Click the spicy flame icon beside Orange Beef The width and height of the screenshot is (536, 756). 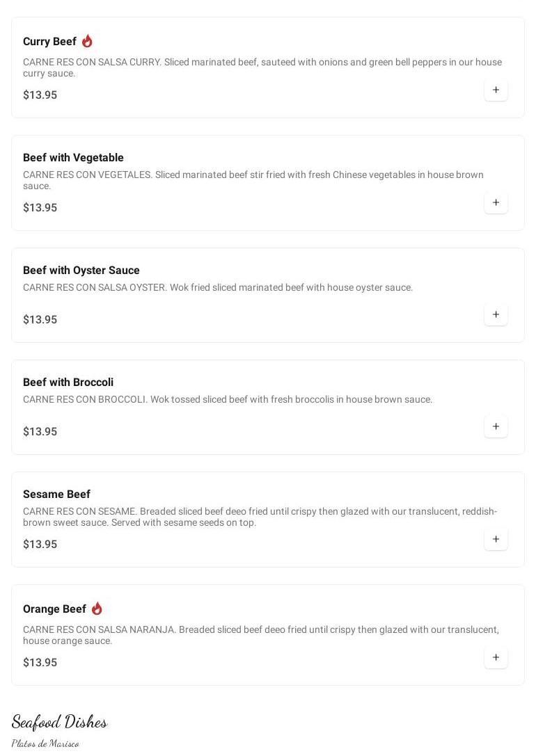click(x=97, y=609)
